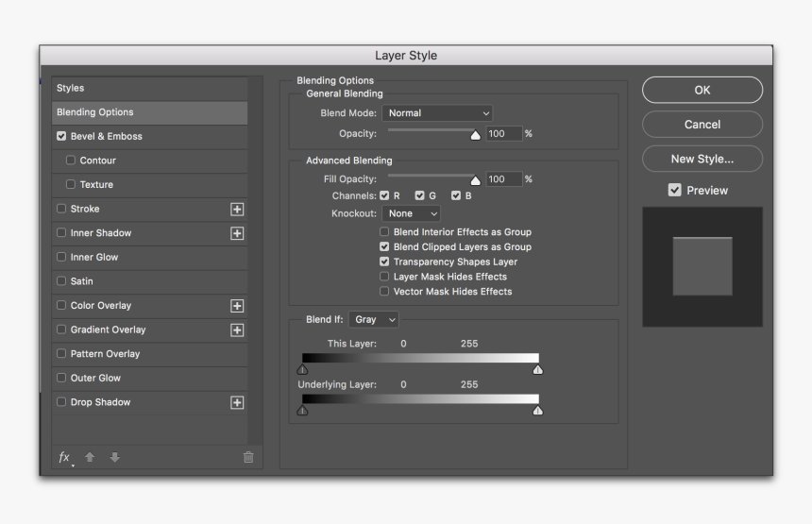The height and width of the screenshot is (524, 812).
Task: Open Drop Shadow settings row label
Action: (100, 402)
